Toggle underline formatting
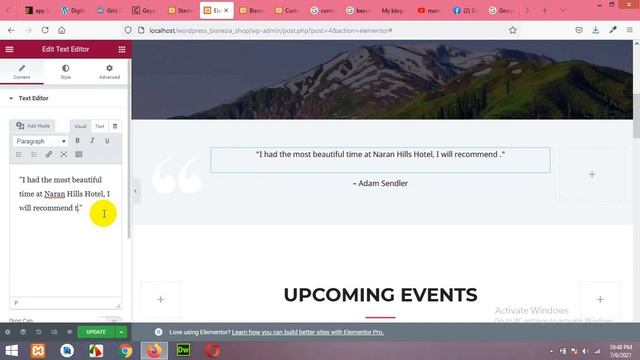The image size is (640, 360). [107, 140]
